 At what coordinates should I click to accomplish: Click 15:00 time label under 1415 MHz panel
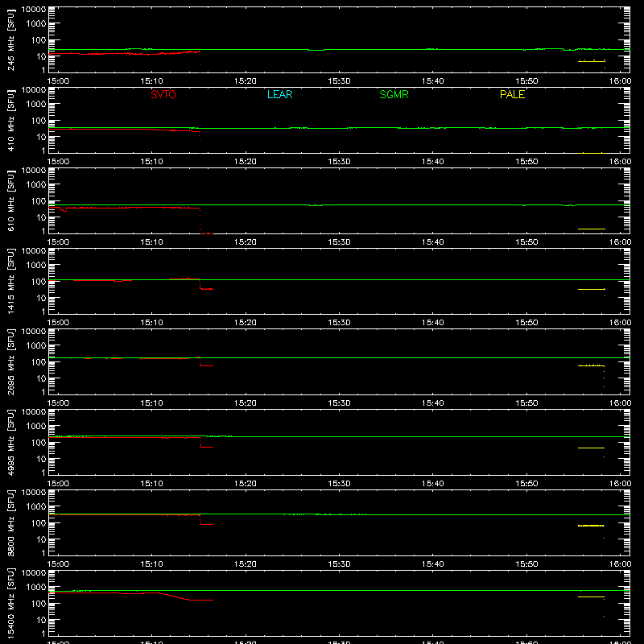58,323
